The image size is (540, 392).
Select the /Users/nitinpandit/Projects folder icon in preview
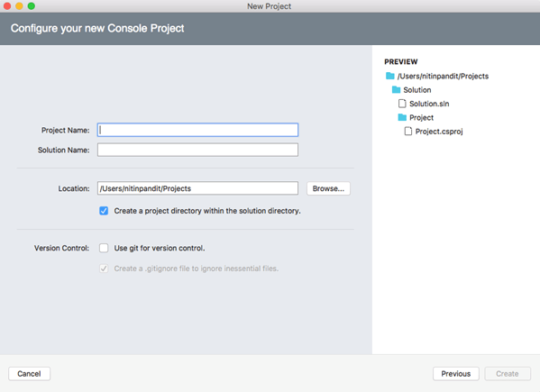(x=389, y=76)
